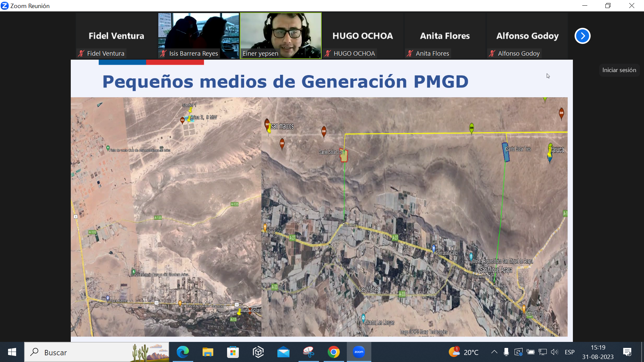Open the Mail app in the taskbar
Image resolution: width=644 pixels, height=362 pixels.
point(283,352)
